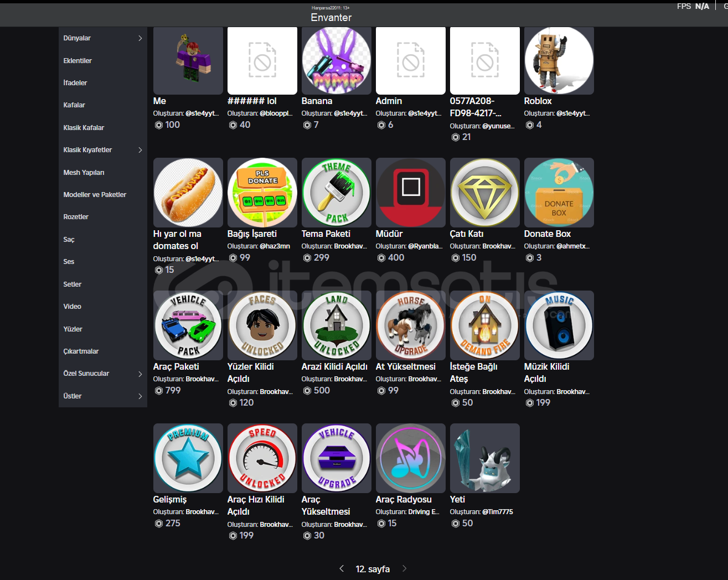
Task: Open the Tema Paketi item title
Action: pos(326,234)
